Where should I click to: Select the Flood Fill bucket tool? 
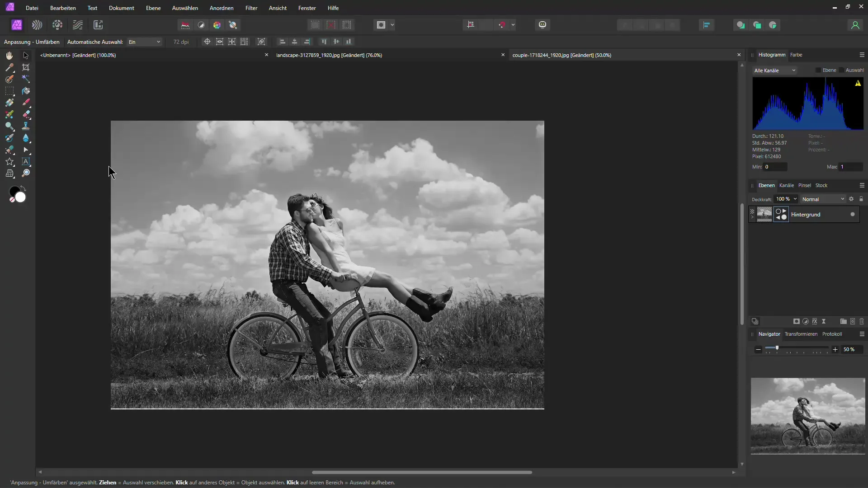[26, 91]
